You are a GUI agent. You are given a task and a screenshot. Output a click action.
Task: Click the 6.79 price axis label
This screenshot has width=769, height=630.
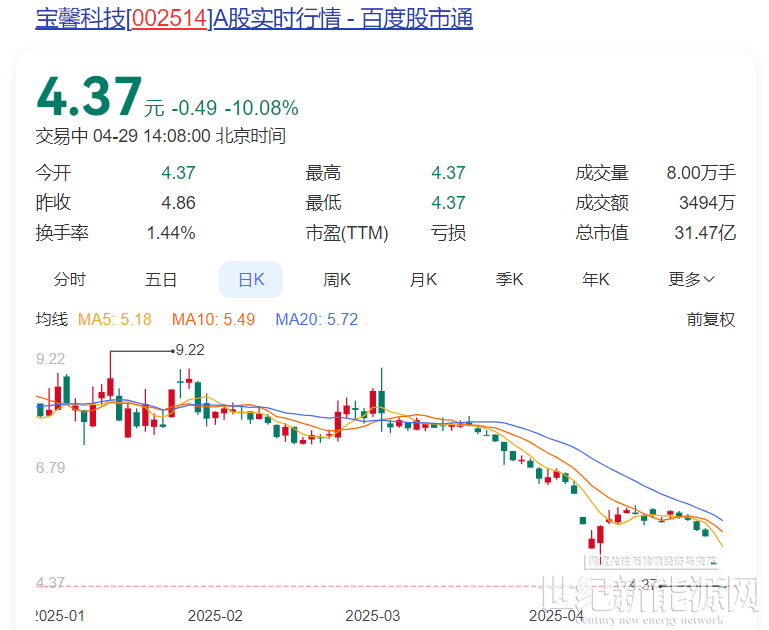click(51, 468)
